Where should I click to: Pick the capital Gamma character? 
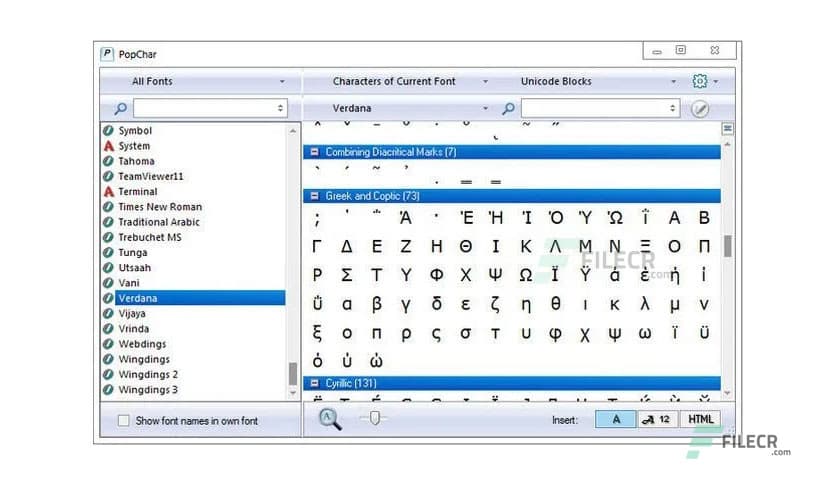coord(317,246)
